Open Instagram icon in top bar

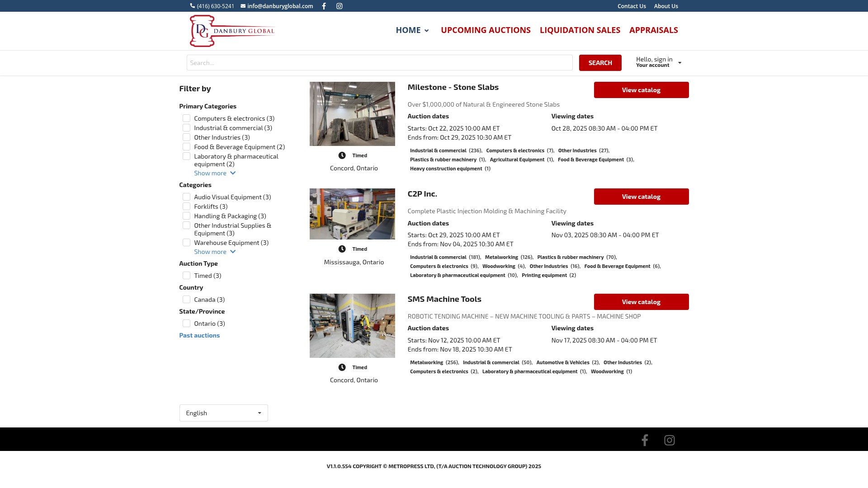tap(340, 6)
